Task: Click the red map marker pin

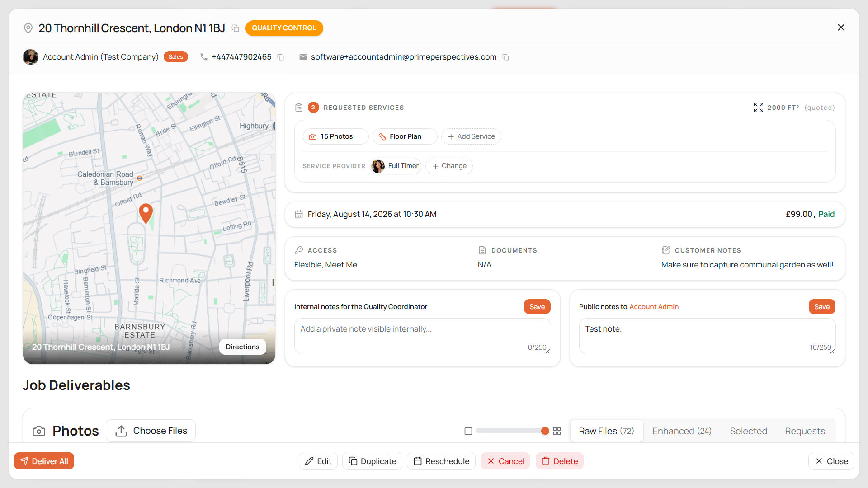Action: coord(146,213)
